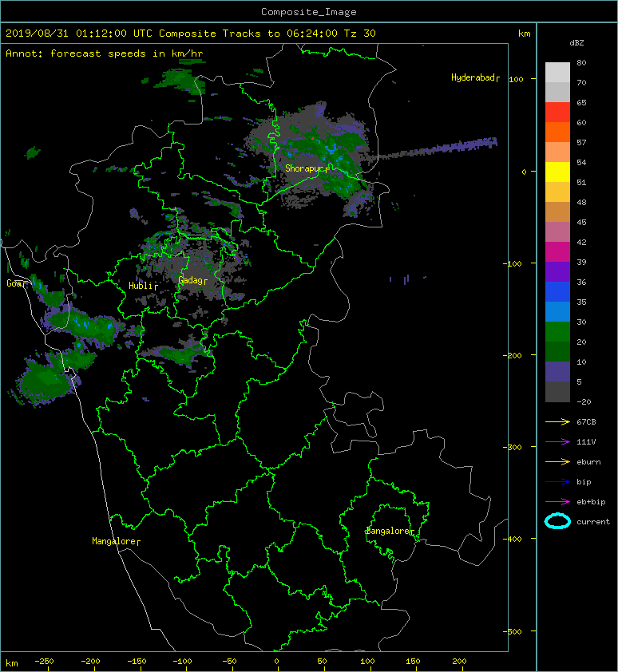
Task: Pick the bright yellow dBZ swatch
Action: click(557, 172)
